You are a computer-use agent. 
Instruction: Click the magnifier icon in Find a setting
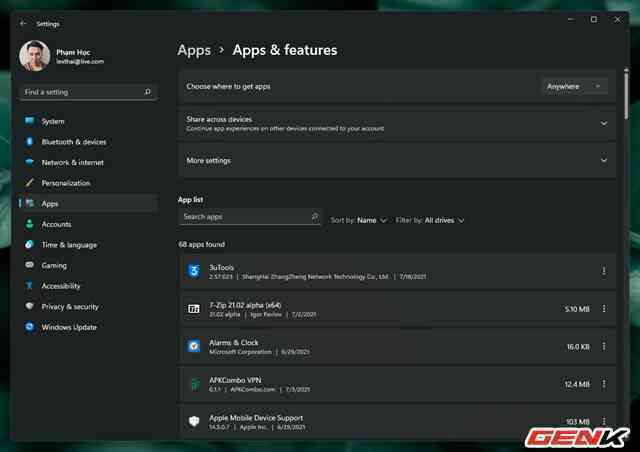pyautogui.click(x=148, y=92)
